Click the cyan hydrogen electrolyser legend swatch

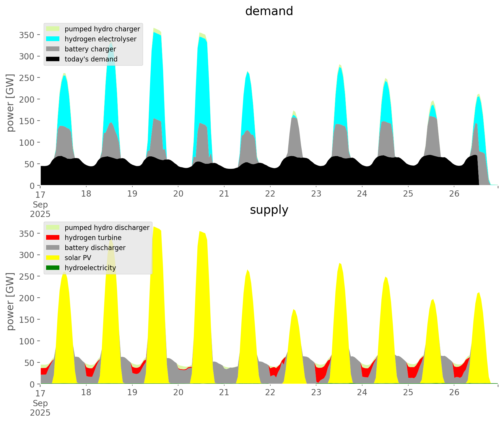[x=53, y=39]
